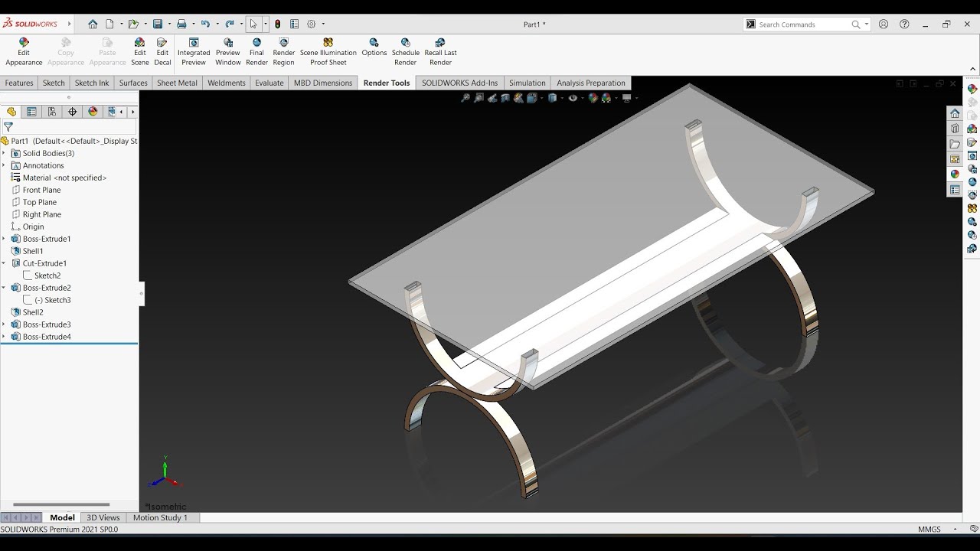This screenshot has height=551, width=980.
Task: Open the Schedule Render dialog
Action: click(x=405, y=52)
